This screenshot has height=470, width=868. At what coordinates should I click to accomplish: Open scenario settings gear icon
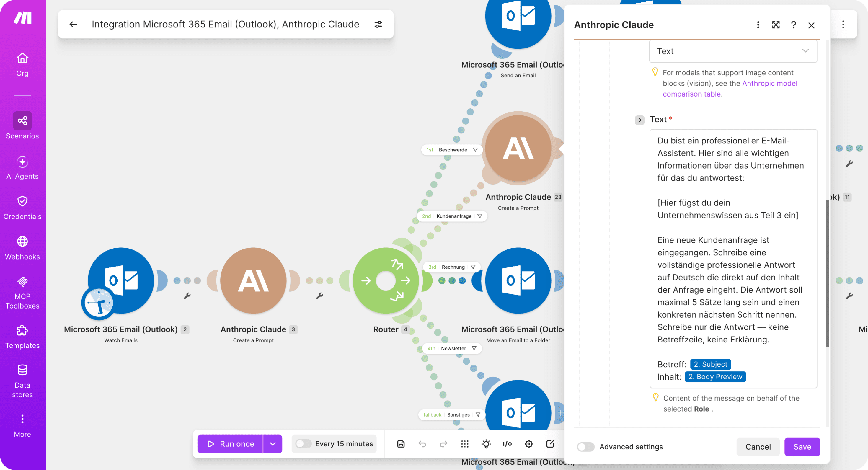point(529,444)
